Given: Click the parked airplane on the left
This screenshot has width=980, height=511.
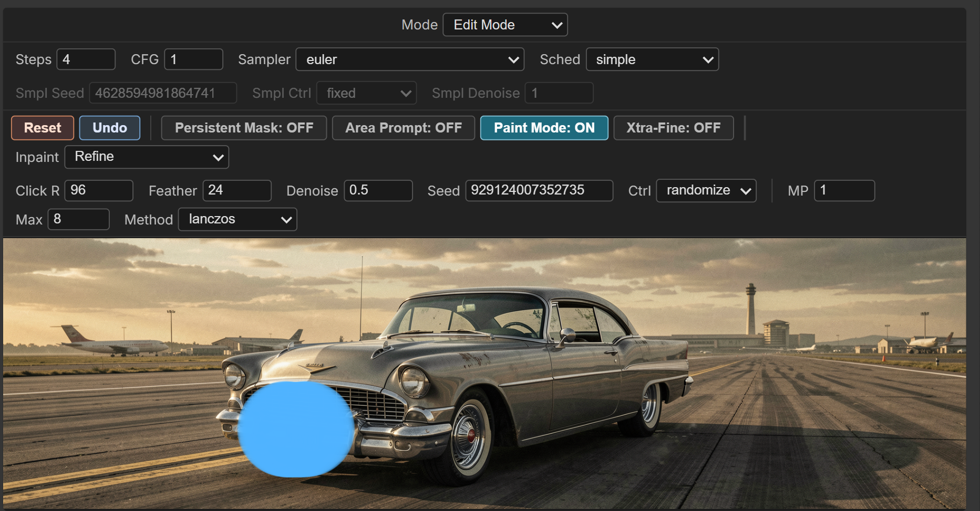Looking at the screenshot, I should [x=109, y=342].
